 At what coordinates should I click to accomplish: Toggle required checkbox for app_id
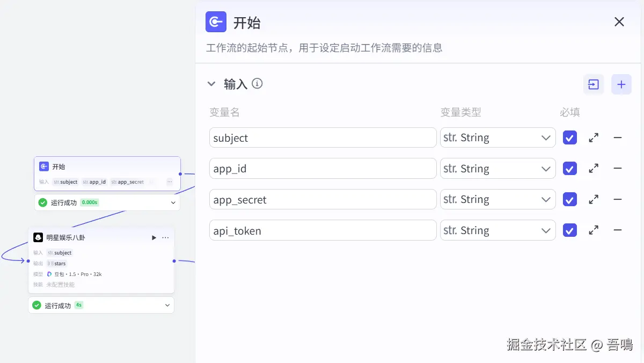[x=570, y=169]
